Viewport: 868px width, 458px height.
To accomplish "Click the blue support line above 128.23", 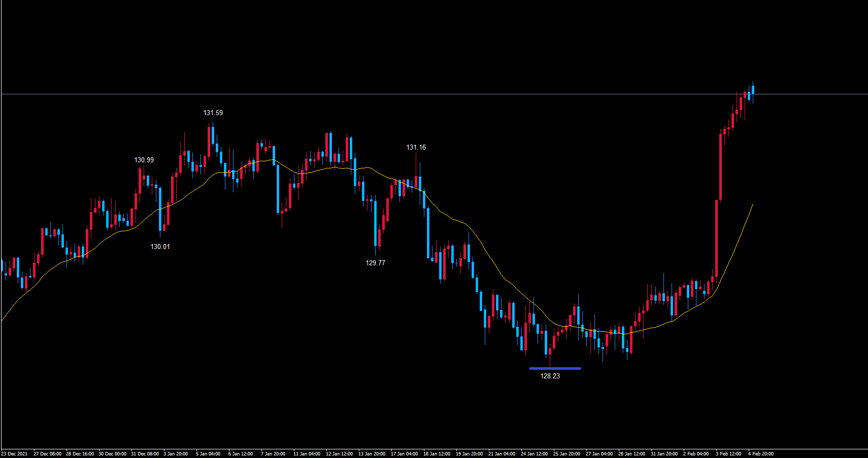I will [x=555, y=368].
